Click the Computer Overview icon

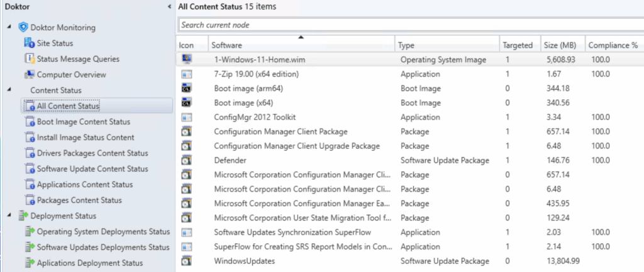point(29,75)
